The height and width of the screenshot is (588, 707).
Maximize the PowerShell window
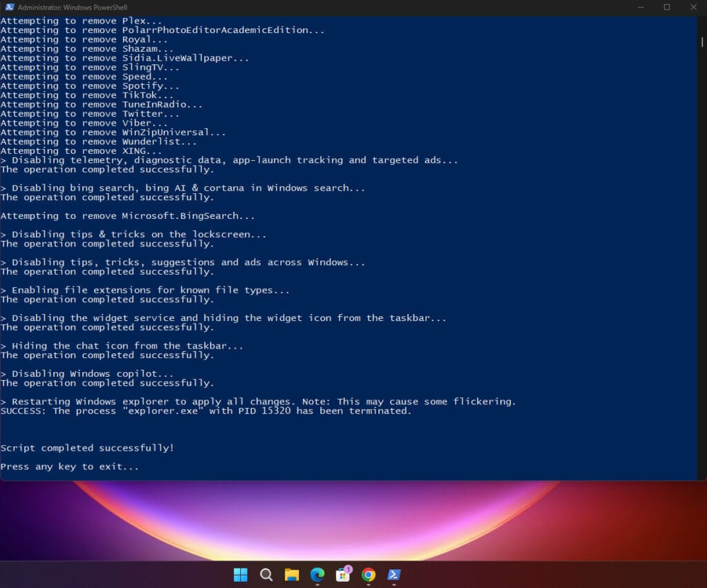[x=667, y=7]
